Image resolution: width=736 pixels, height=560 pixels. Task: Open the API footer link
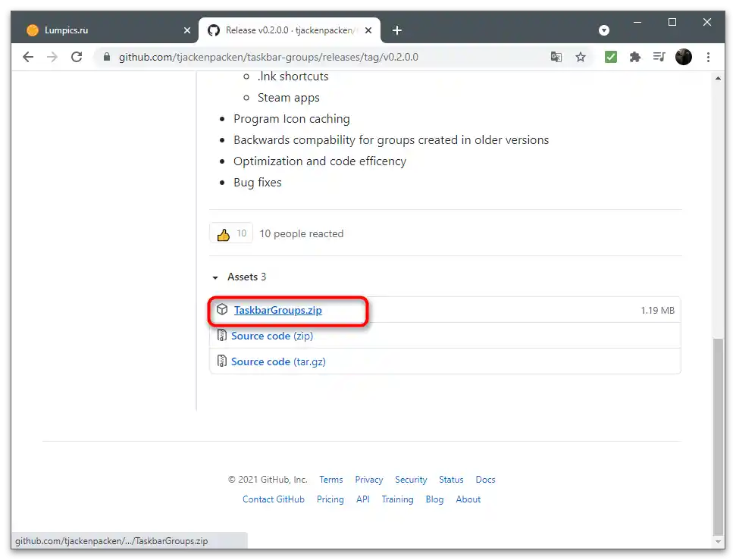click(363, 499)
